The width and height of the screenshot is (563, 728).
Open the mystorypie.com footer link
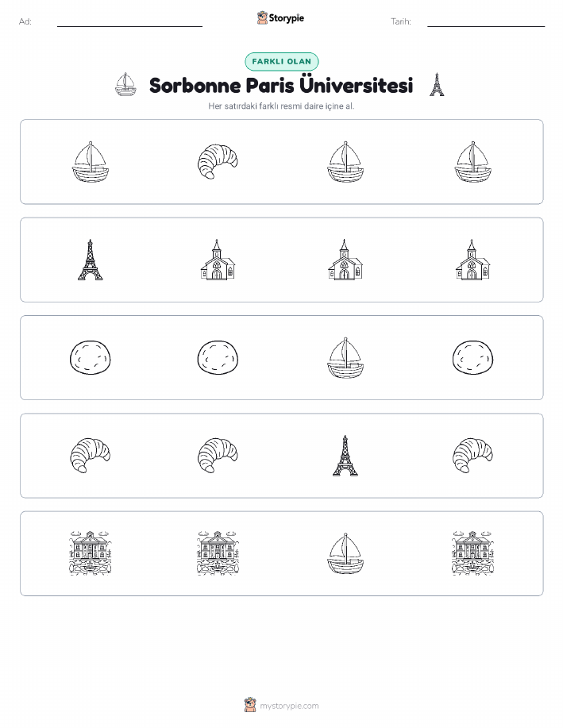tap(289, 706)
